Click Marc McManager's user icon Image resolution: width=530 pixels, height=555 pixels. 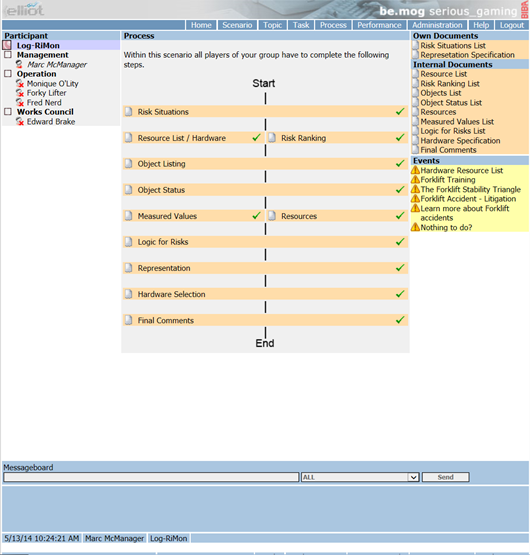(19, 64)
